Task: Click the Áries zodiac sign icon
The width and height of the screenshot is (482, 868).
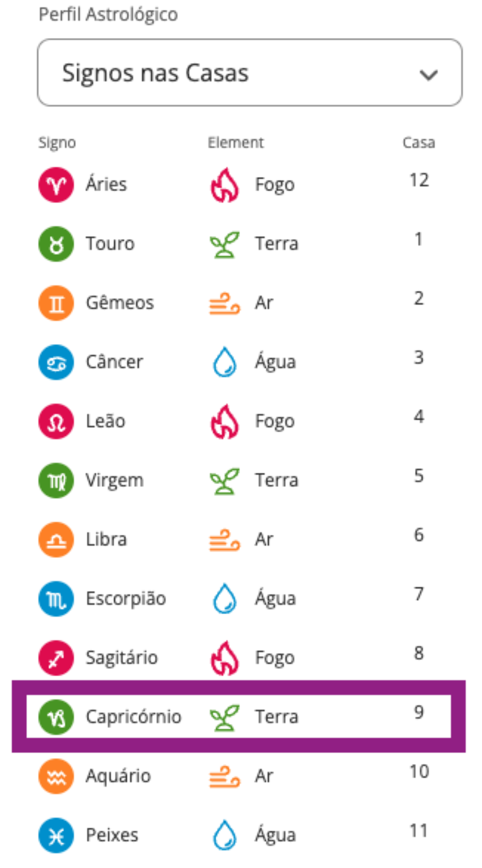Action: [56, 185]
